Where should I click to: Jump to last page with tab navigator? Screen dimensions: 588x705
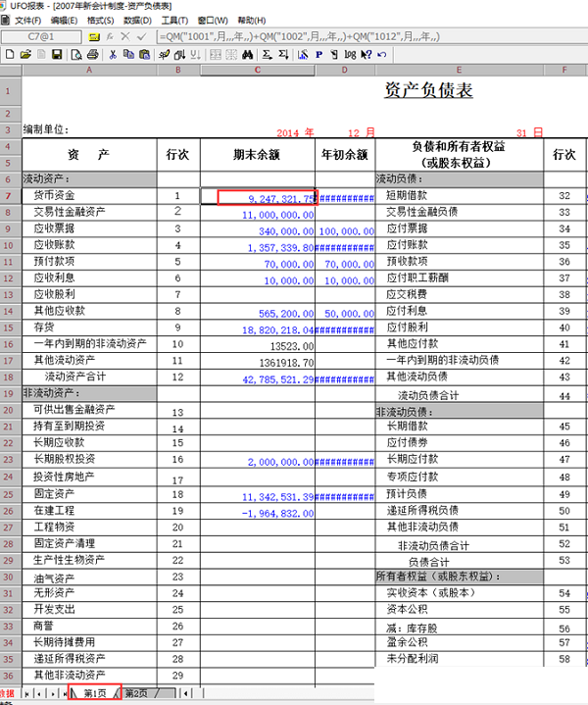(63, 693)
